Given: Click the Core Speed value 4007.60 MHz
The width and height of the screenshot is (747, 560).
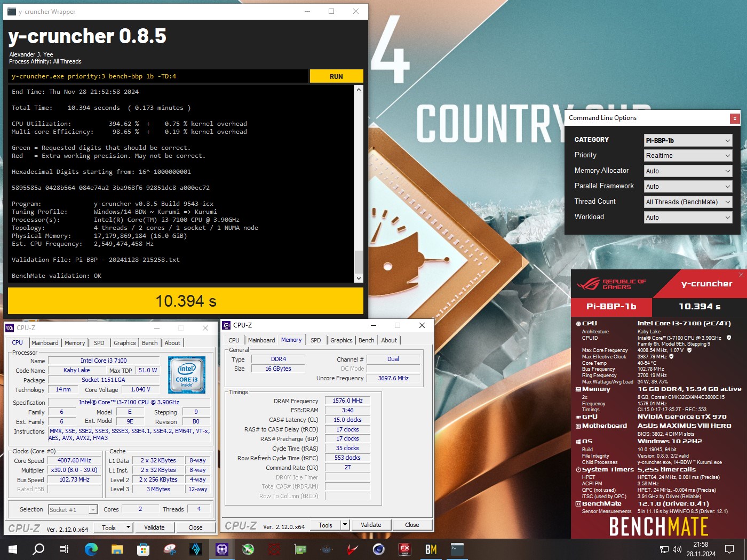Looking at the screenshot, I should tap(74, 460).
